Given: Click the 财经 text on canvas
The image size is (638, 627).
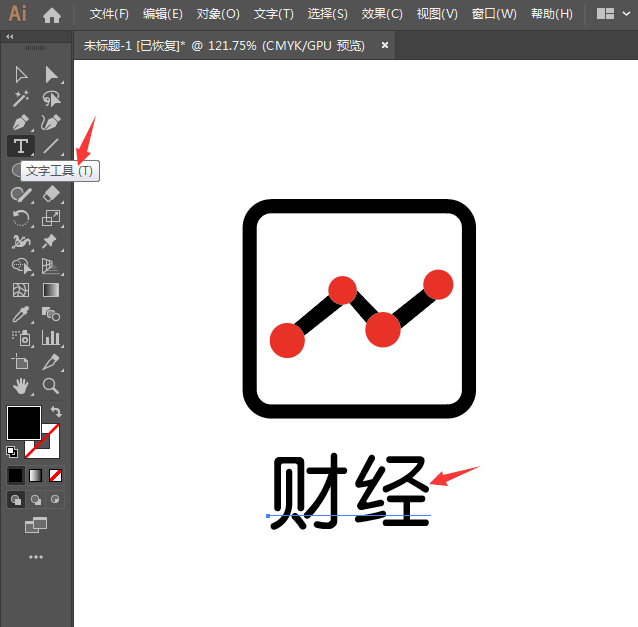Looking at the screenshot, I should point(350,492).
